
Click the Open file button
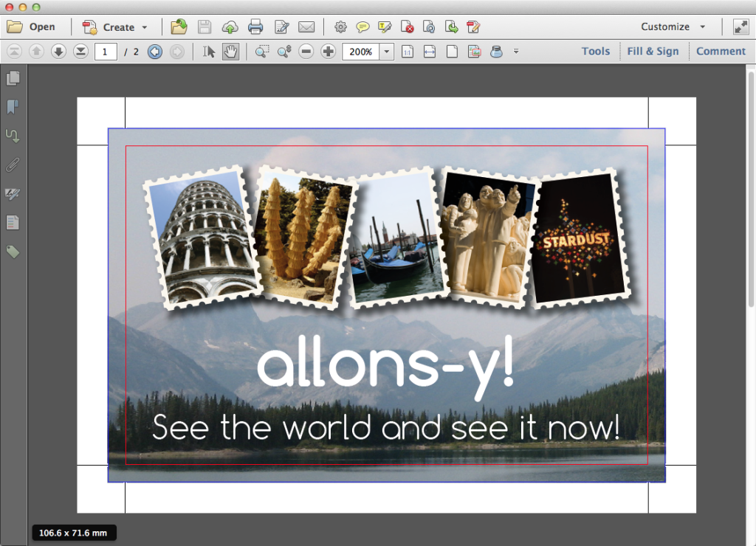(x=31, y=27)
